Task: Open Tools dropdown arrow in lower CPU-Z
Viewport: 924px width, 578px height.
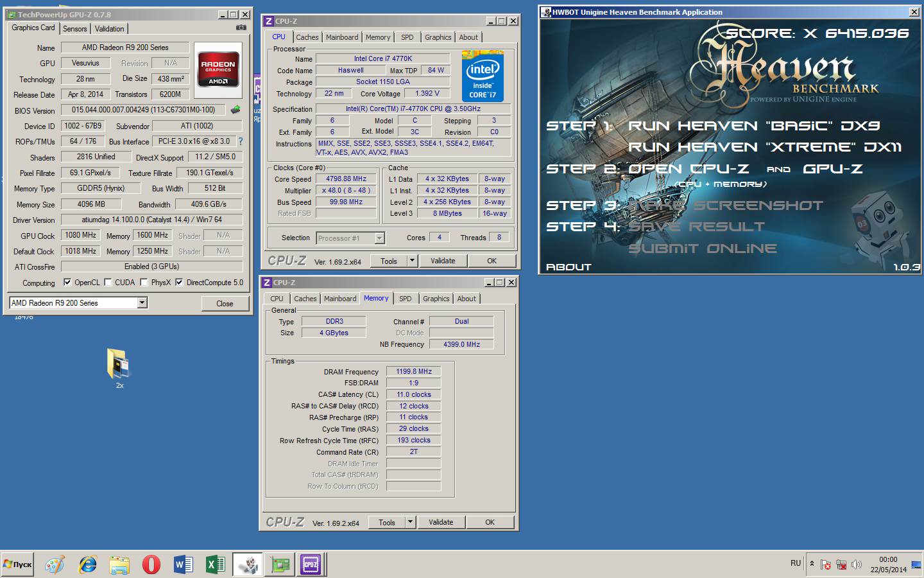Action: pos(410,522)
